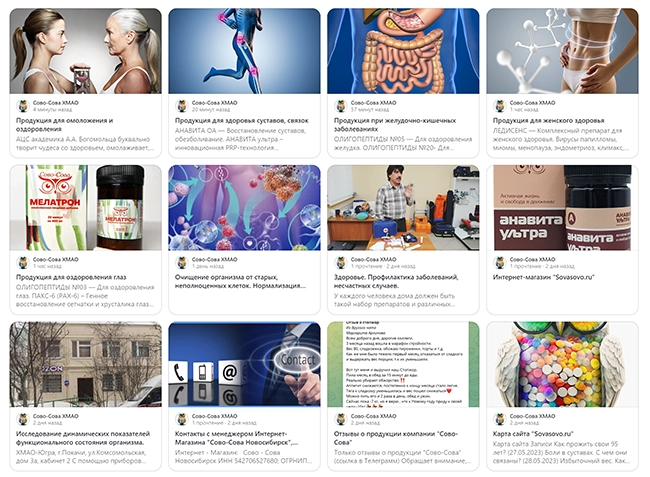Open article "Здоровье. Профилактика заболеваний, несчастных случаев"

pyautogui.click(x=396, y=281)
